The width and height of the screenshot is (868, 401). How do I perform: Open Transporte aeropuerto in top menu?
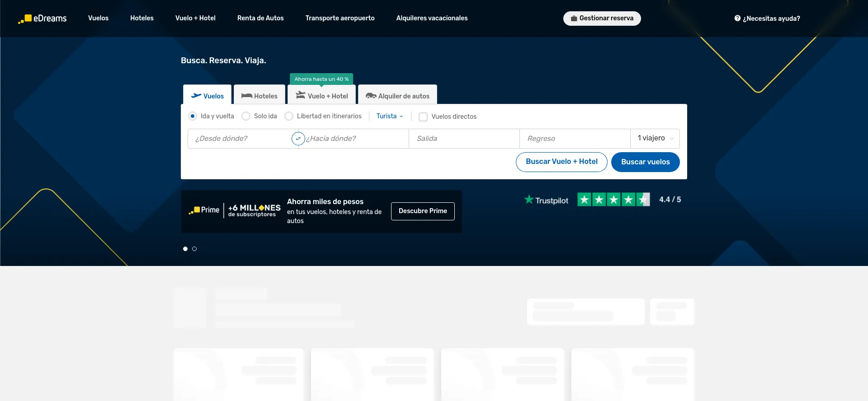click(x=340, y=18)
